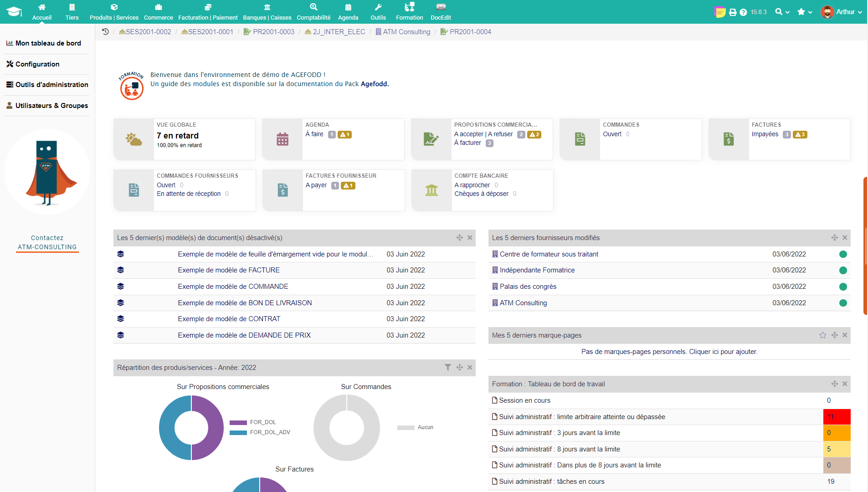The width and height of the screenshot is (868, 492).
Task: Click green status dot for ATM Consulting
Action: coord(843,303)
